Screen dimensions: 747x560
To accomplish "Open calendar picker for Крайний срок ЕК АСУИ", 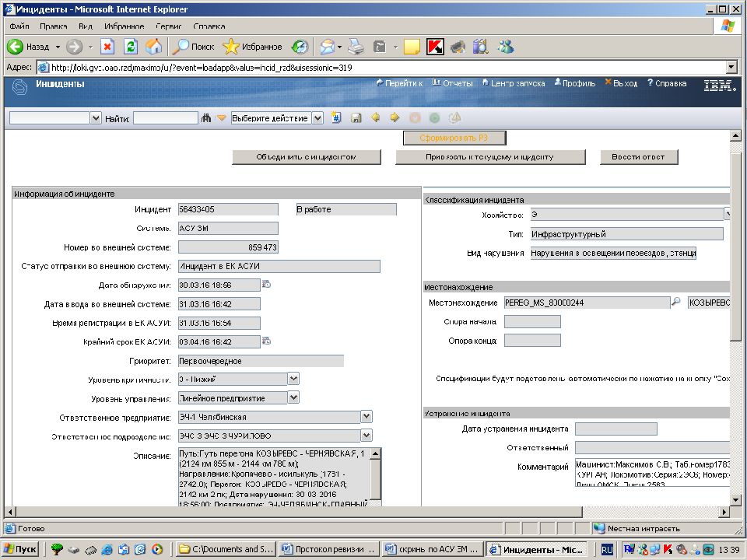I will tap(267, 341).
